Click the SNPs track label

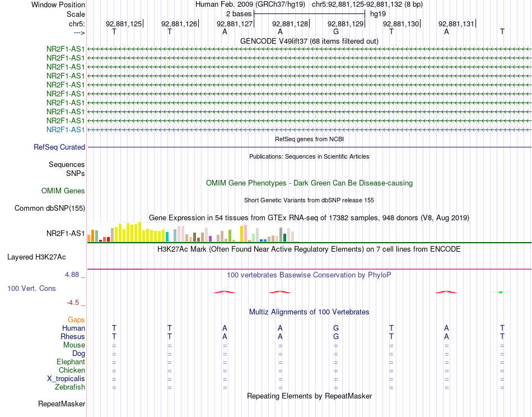coord(76,173)
